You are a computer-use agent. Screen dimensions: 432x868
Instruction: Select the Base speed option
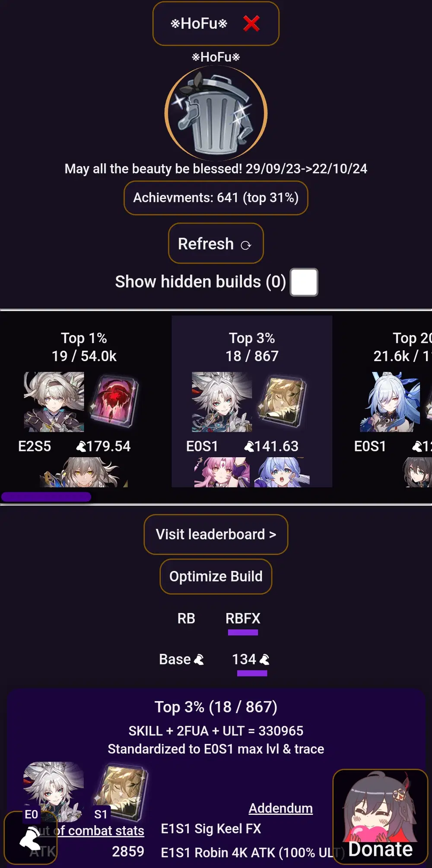181,660
